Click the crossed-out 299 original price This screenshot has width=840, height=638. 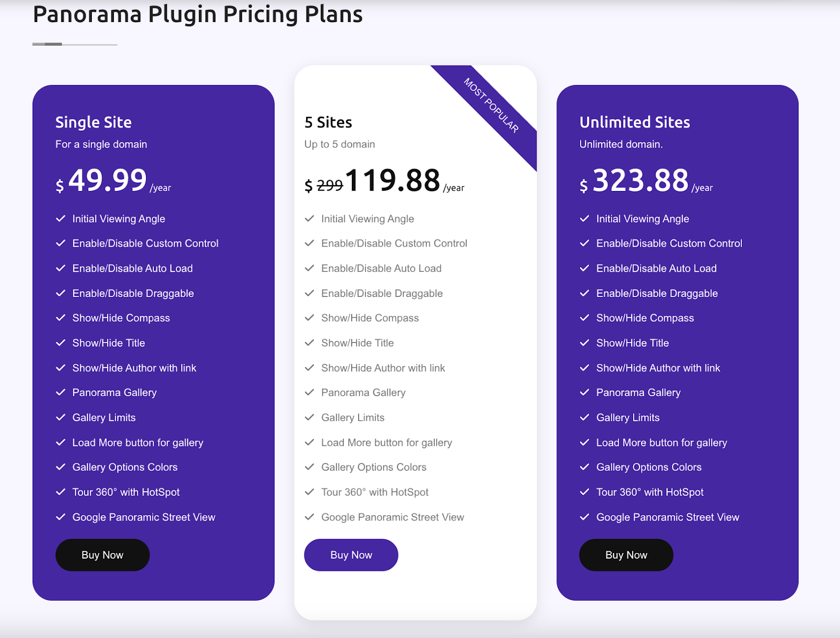pyautogui.click(x=330, y=185)
